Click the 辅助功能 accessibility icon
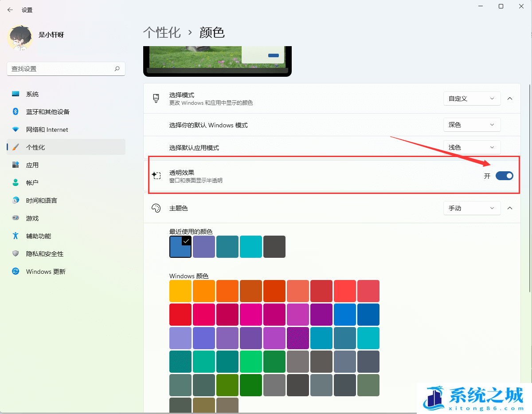 coord(16,236)
